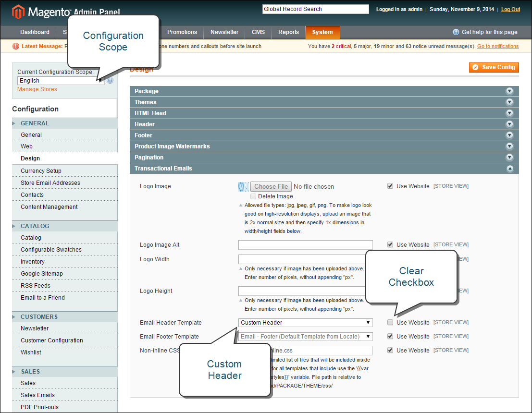Open the Reports menu
Viewport: 532px width, 413px height.
(288, 32)
